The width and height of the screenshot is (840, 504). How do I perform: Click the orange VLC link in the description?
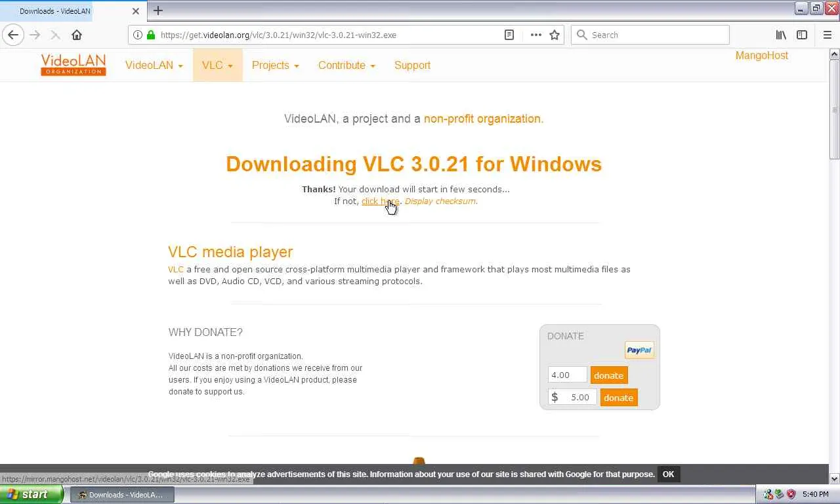pyautogui.click(x=176, y=269)
